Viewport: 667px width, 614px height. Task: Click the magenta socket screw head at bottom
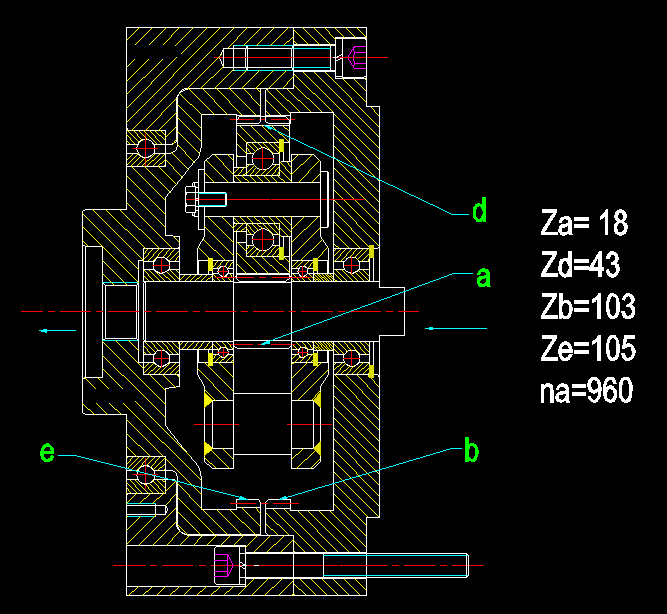(224, 565)
